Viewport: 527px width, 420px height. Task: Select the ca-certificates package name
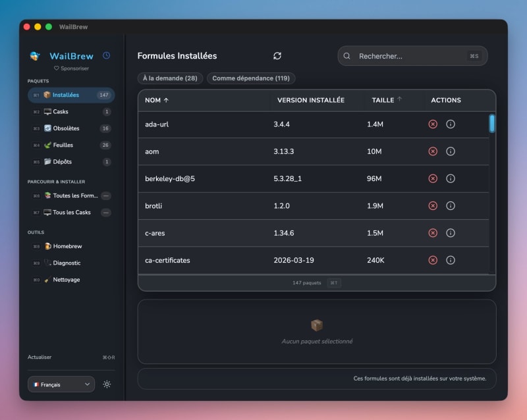(x=167, y=261)
